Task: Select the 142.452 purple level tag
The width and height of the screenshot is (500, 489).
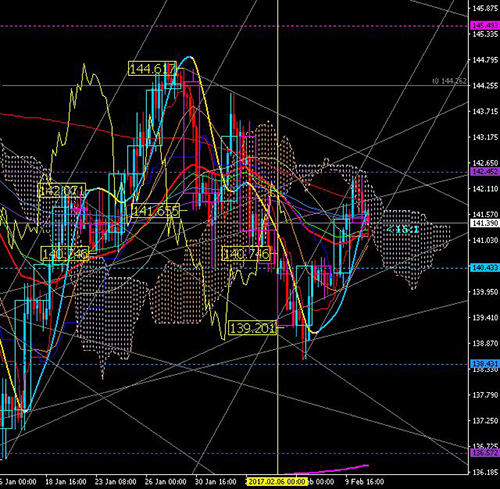Action: (485, 172)
